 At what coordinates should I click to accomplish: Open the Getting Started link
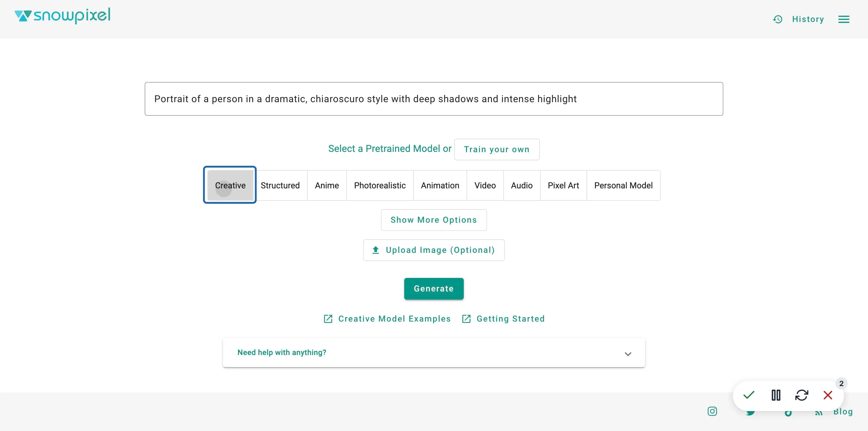503,319
